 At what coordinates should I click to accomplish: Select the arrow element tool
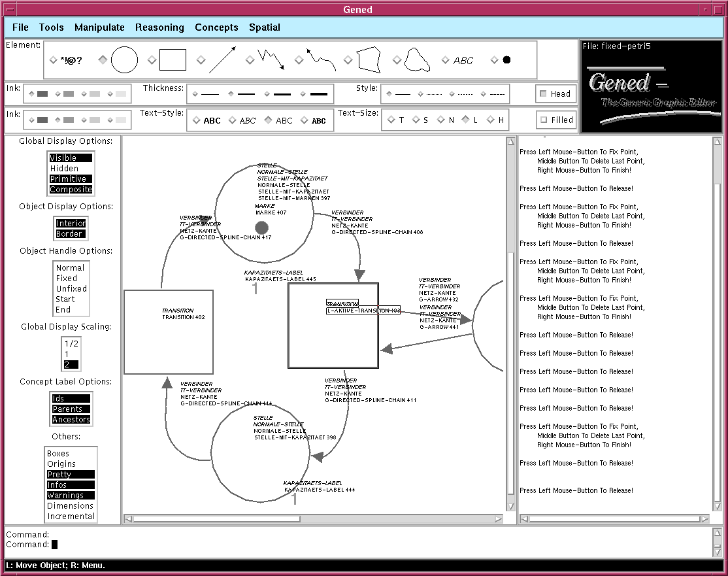[222, 60]
